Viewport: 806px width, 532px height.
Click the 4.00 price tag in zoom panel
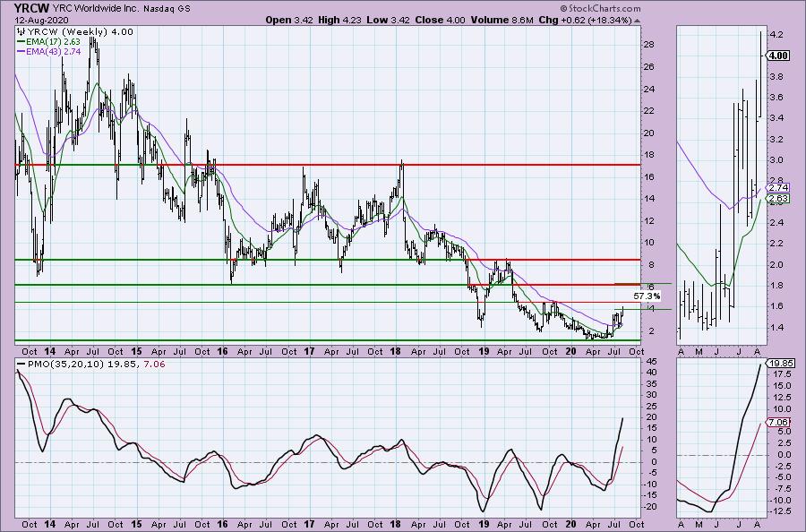click(x=778, y=56)
